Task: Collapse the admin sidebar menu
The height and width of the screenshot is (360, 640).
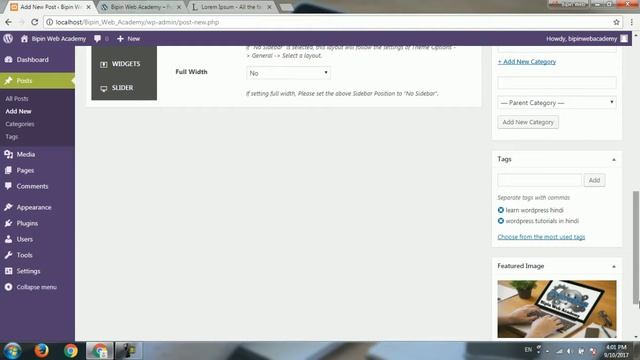Action: pos(37,287)
